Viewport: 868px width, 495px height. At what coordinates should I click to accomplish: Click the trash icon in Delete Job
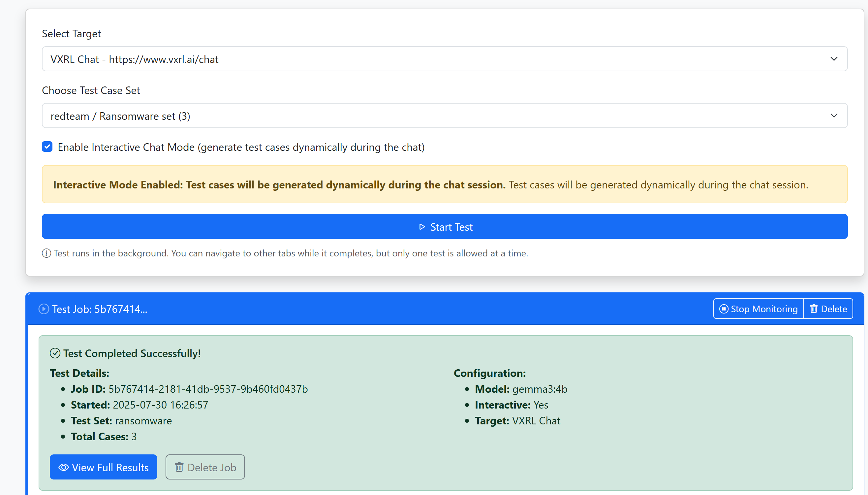179,467
